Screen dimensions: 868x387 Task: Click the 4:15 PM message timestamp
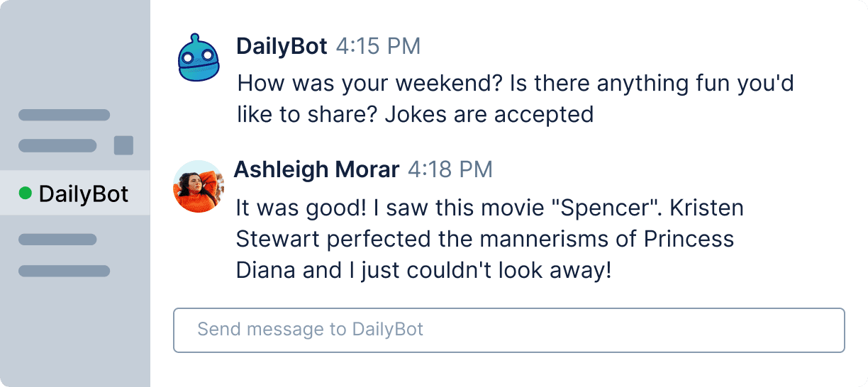(x=378, y=47)
